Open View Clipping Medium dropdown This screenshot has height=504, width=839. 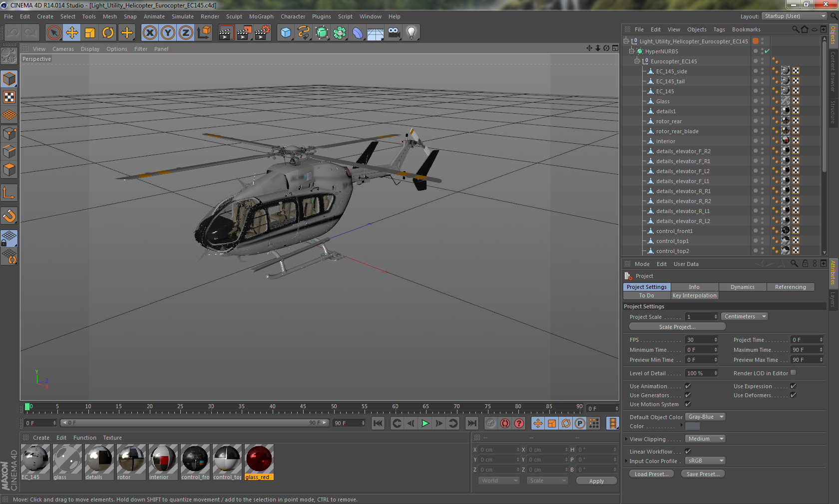click(705, 439)
